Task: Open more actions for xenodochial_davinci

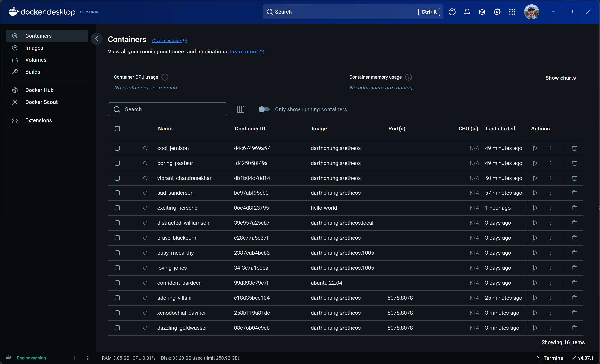Action: [550, 313]
